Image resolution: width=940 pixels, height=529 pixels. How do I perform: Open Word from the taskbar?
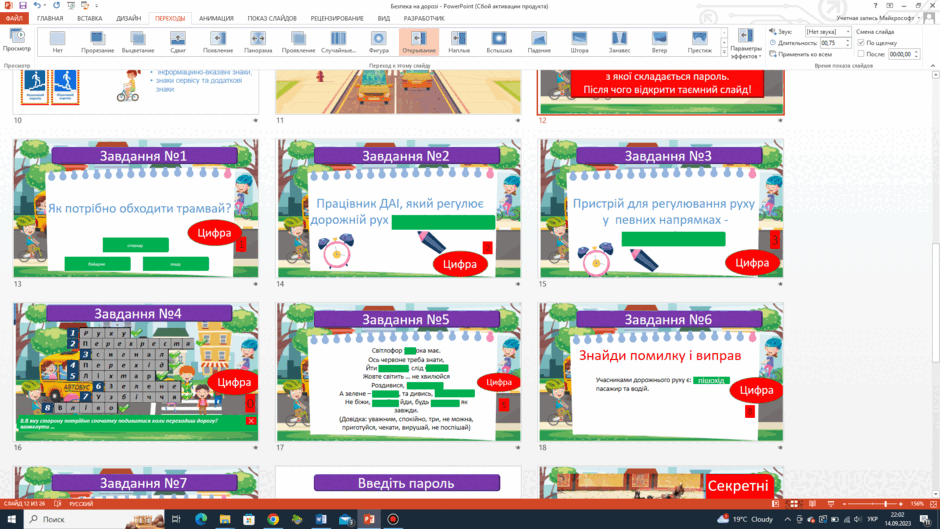[x=321, y=519]
